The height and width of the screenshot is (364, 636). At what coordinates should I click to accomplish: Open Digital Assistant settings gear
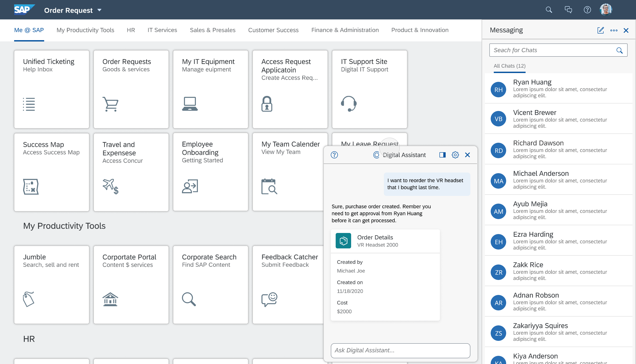click(x=455, y=155)
